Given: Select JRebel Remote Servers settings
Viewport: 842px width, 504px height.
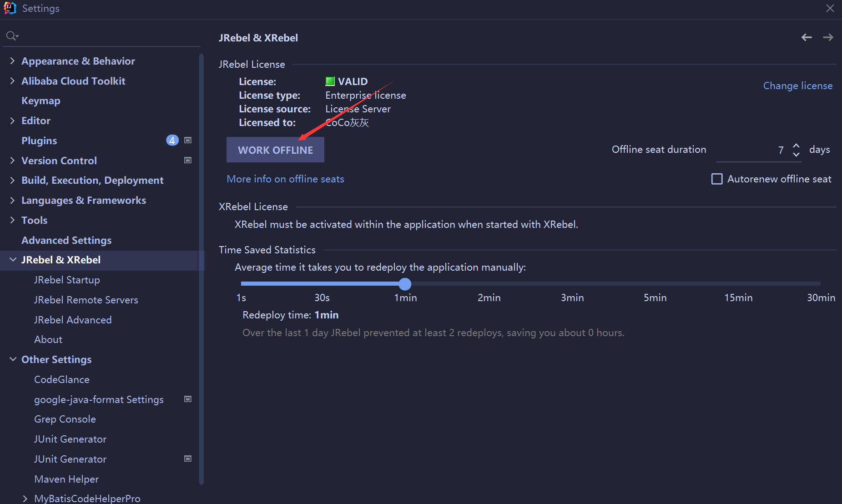Looking at the screenshot, I should click(86, 300).
